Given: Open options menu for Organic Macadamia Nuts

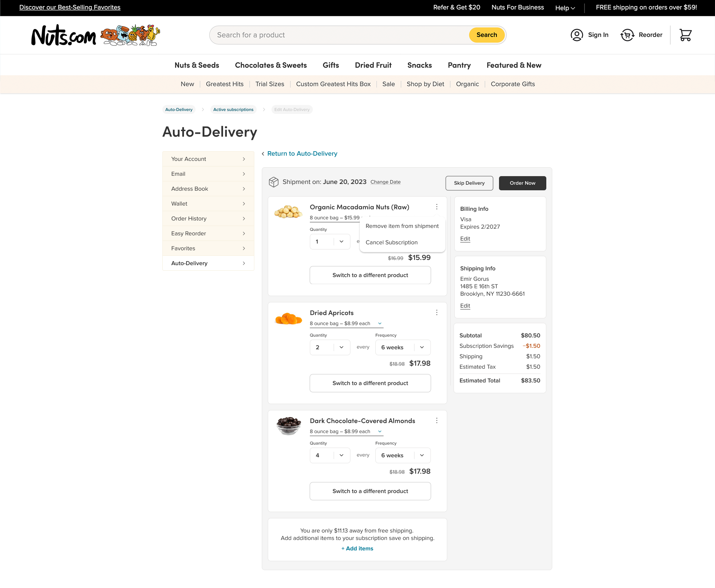Looking at the screenshot, I should pyautogui.click(x=437, y=207).
